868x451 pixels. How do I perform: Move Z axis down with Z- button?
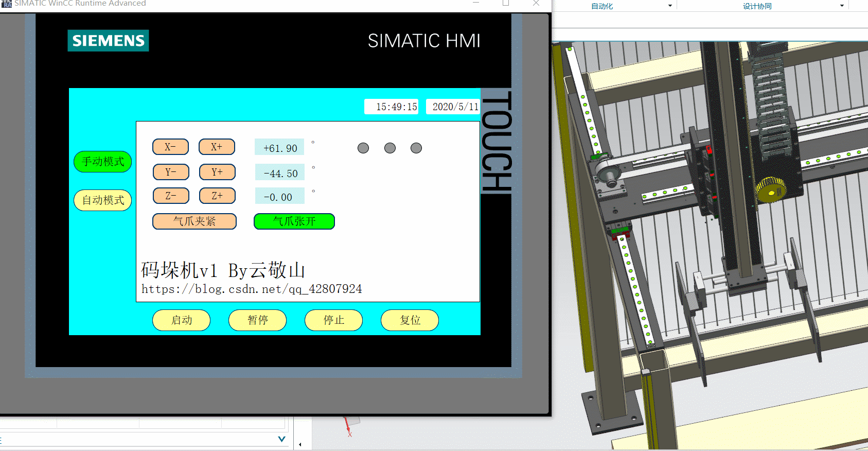pyautogui.click(x=171, y=196)
